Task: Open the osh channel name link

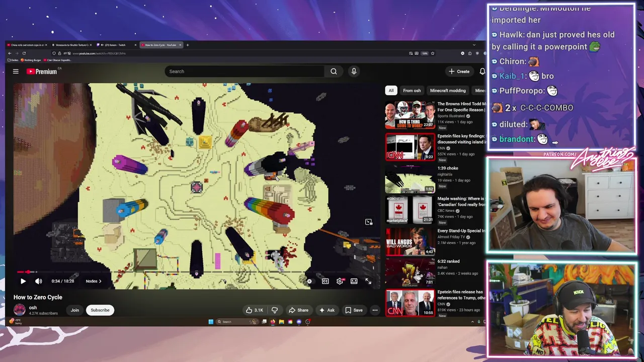Action: [33, 308]
